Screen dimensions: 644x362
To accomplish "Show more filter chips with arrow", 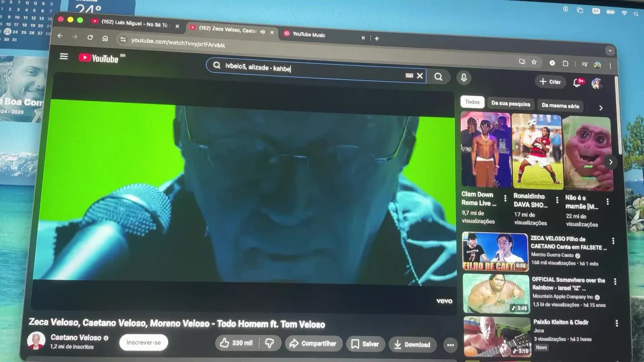I will (x=601, y=108).
